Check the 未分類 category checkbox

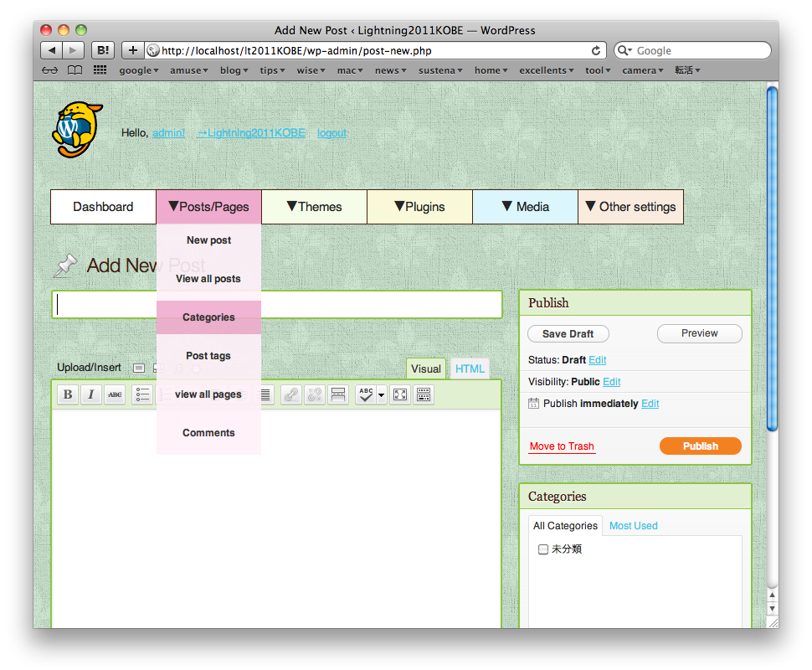tap(542, 549)
